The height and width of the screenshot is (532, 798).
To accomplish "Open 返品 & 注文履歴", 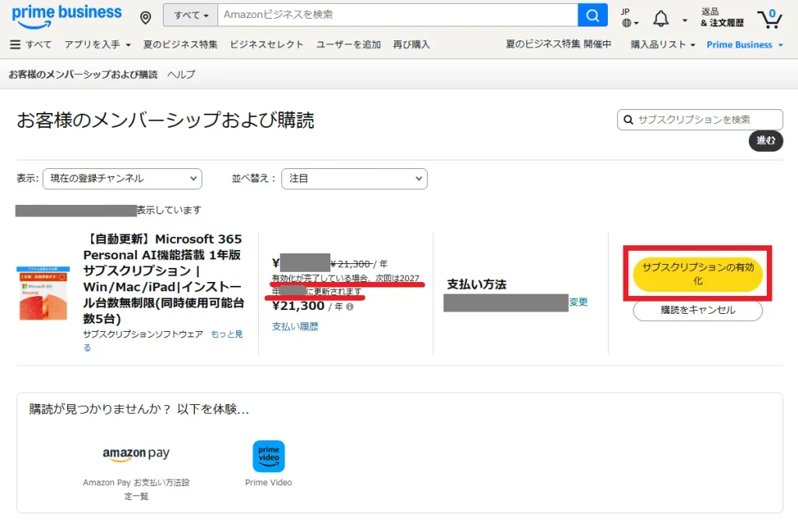I will [x=722, y=18].
